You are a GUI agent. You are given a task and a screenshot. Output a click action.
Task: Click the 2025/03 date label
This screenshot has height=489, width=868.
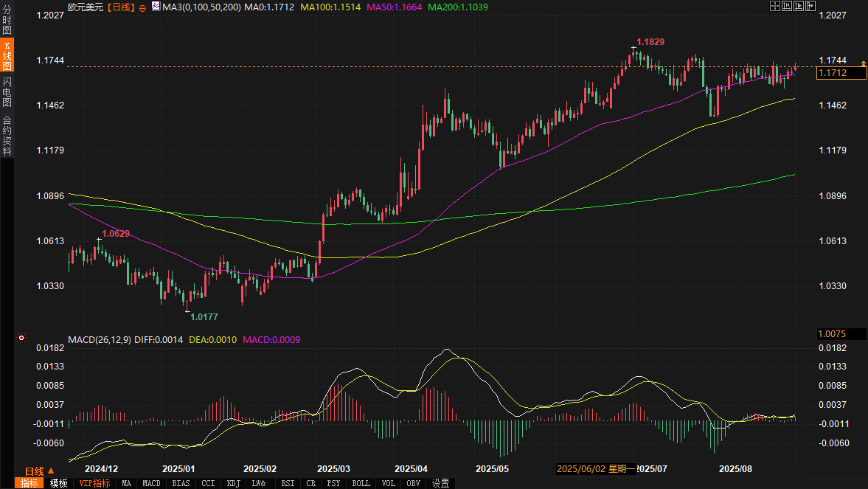pyautogui.click(x=333, y=468)
